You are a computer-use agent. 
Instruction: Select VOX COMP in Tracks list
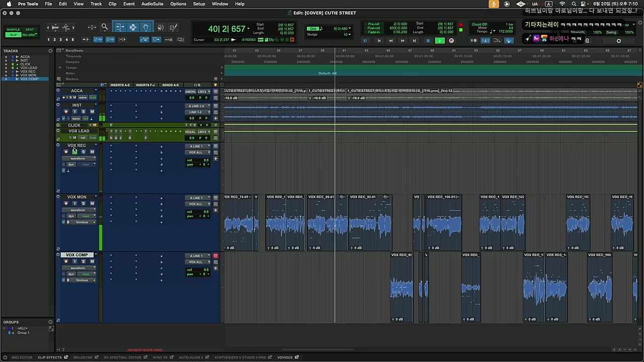coord(29,79)
